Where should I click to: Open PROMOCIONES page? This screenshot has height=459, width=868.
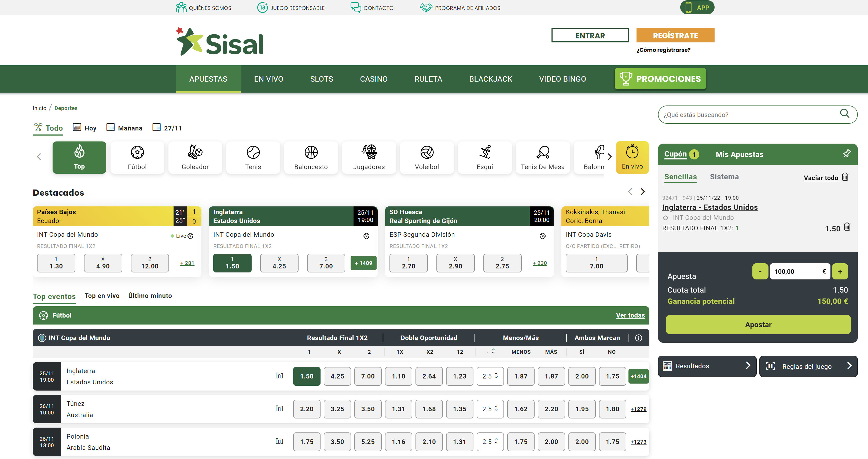tap(660, 79)
